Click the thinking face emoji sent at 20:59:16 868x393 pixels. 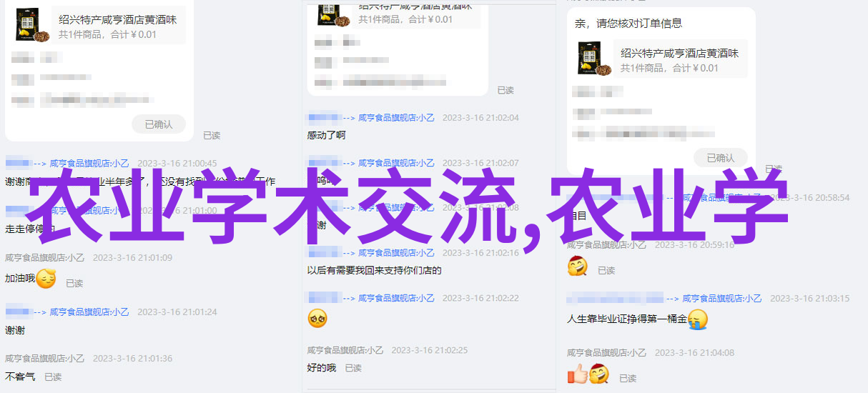[578, 267]
